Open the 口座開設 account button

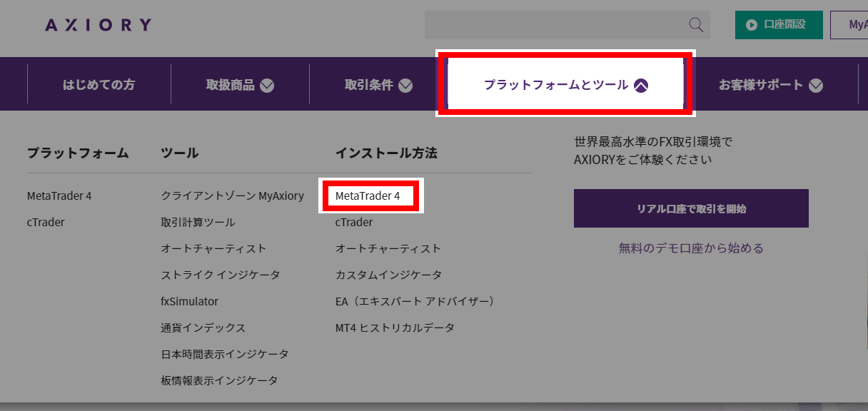[779, 25]
